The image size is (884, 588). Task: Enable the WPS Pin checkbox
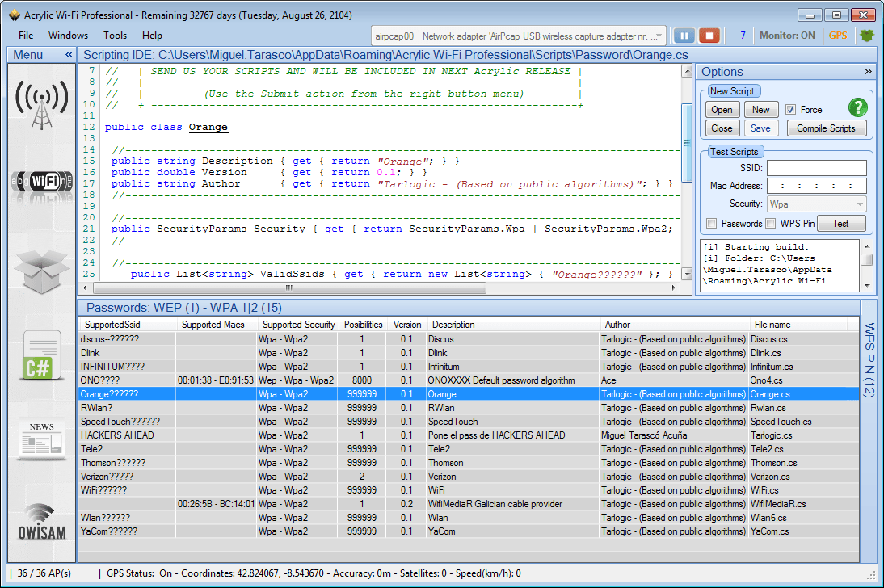[771, 224]
